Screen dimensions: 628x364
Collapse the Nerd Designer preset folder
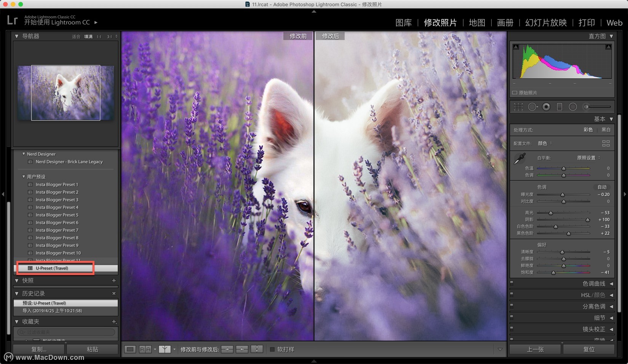coord(24,154)
